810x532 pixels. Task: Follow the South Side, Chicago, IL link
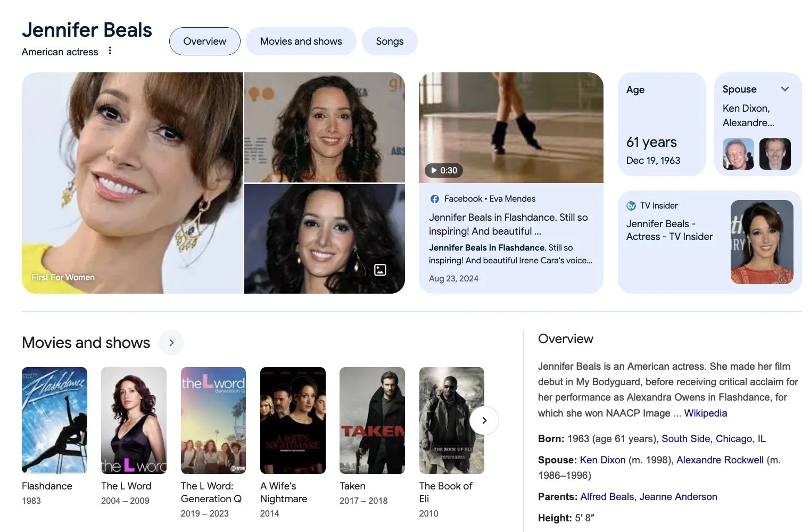click(x=714, y=438)
